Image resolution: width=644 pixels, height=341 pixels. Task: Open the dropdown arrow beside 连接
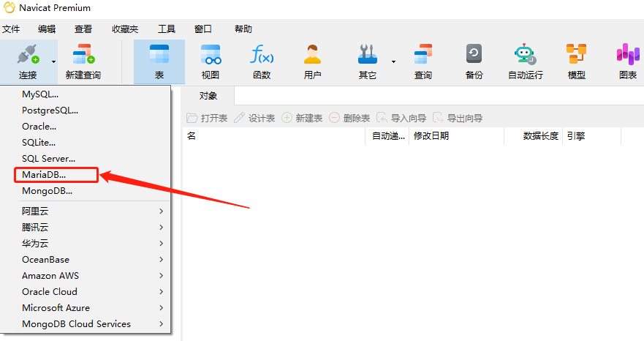(x=54, y=61)
